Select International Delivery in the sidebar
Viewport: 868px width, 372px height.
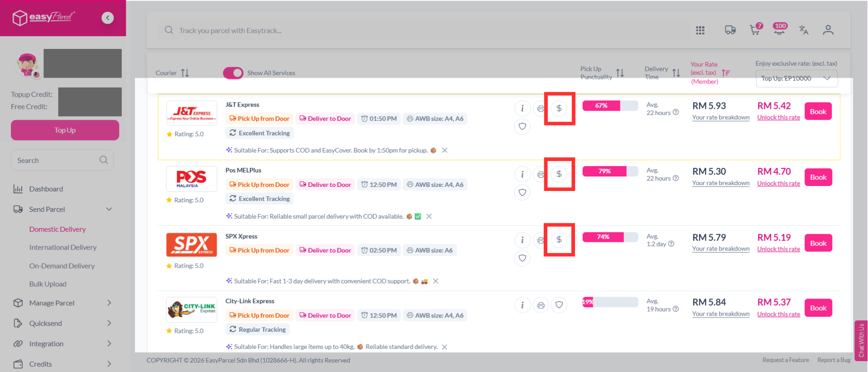pos(63,247)
